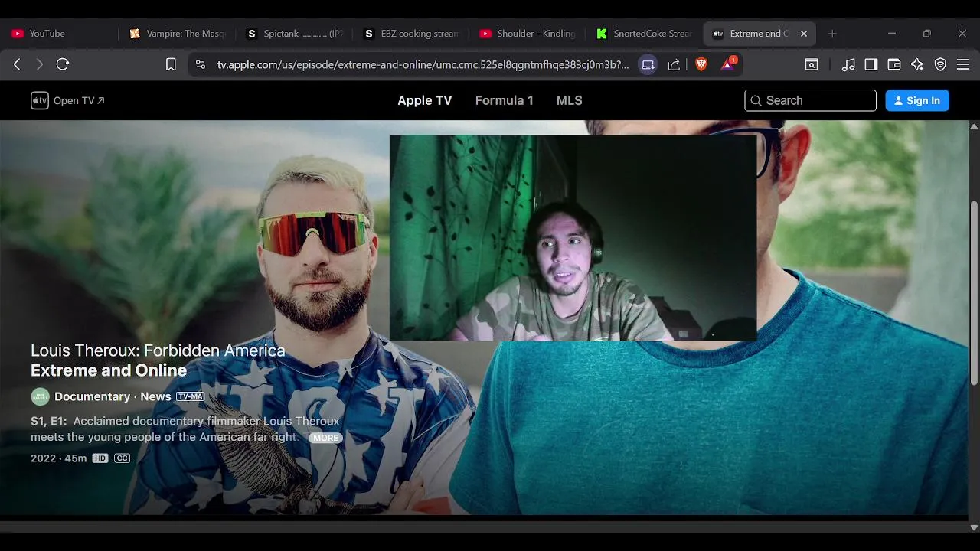
Task: Select the Extreme and Online tab
Action: click(759, 34)
